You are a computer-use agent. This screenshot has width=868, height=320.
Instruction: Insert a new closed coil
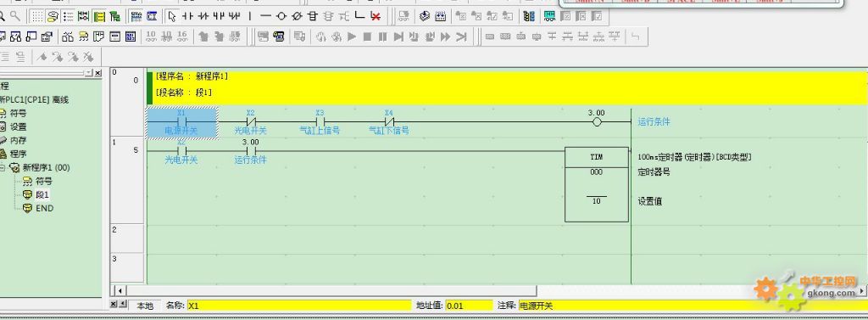click(297, 17)
